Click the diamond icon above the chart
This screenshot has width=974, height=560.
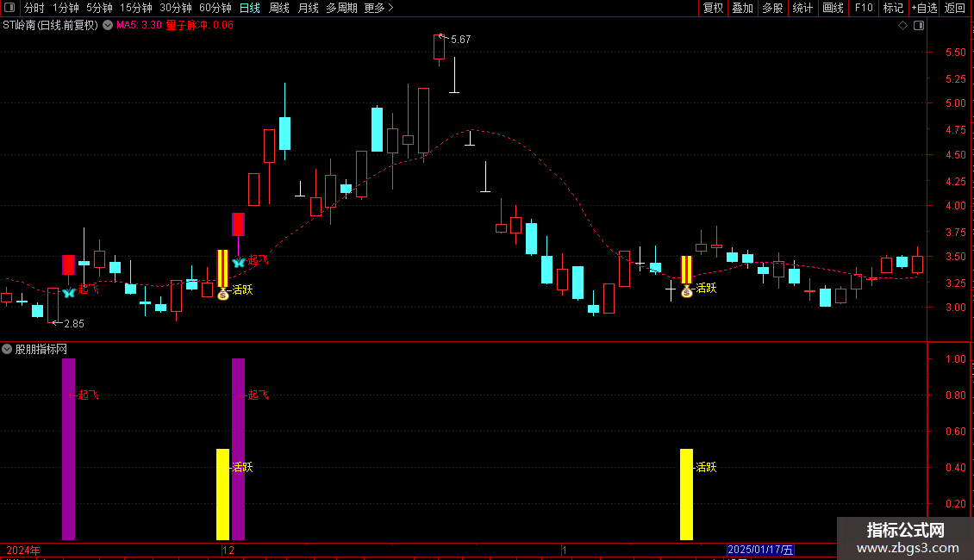[x=903, y=26]
